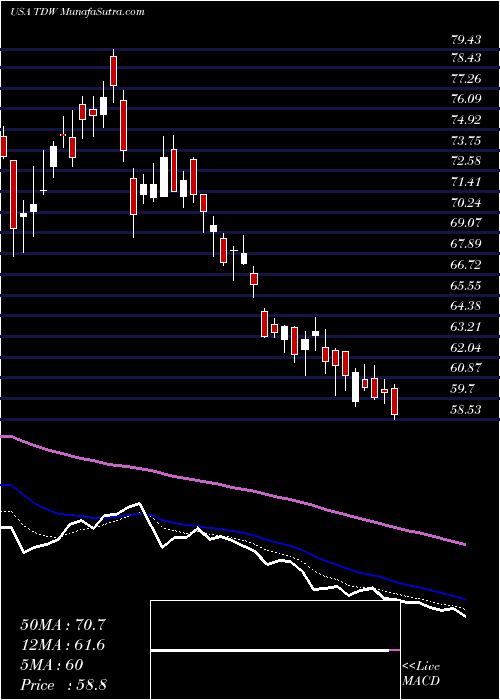Click the 64.38 price axis label
The height and width of the screenshot is (700, 500).
466,306
